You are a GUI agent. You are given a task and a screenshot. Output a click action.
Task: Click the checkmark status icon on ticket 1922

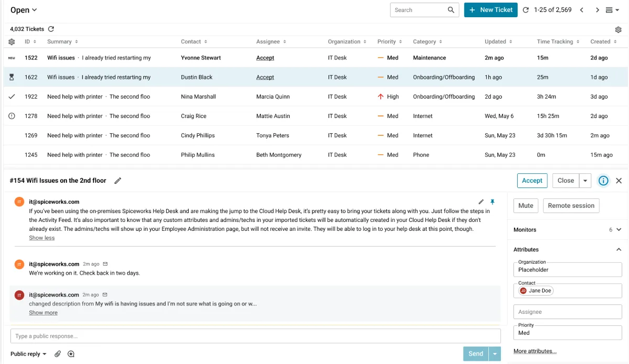12,97
